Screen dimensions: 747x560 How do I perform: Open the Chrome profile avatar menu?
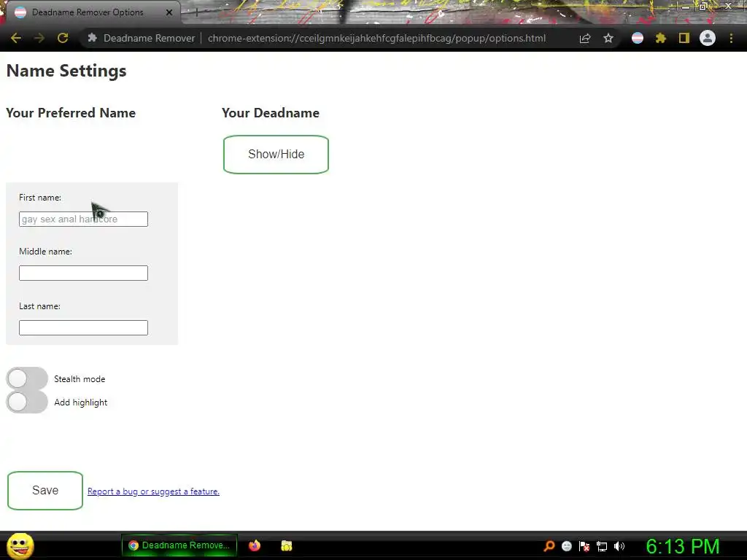708,38
